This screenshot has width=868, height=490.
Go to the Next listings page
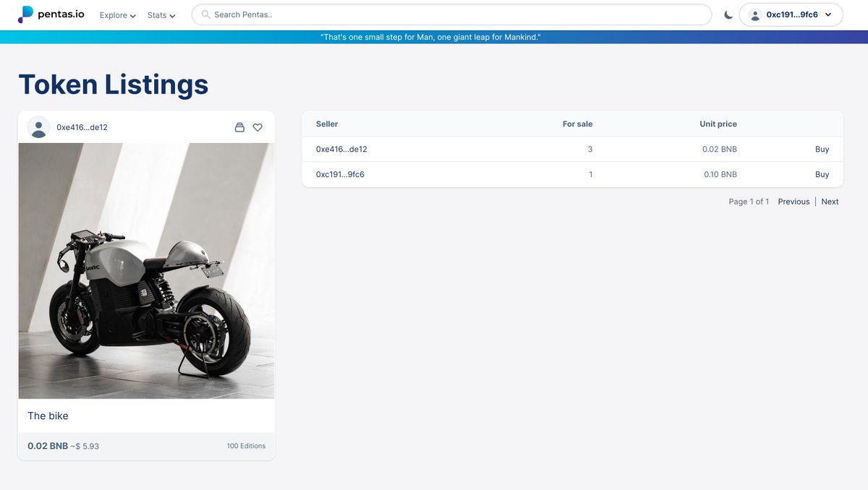coord(830,202)
